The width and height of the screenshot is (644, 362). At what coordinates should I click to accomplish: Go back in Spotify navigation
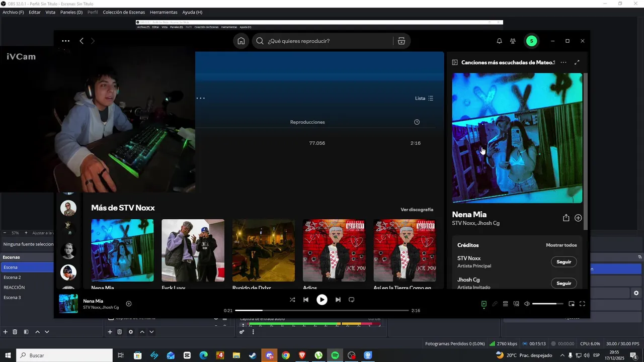click(x=82, y=41)
